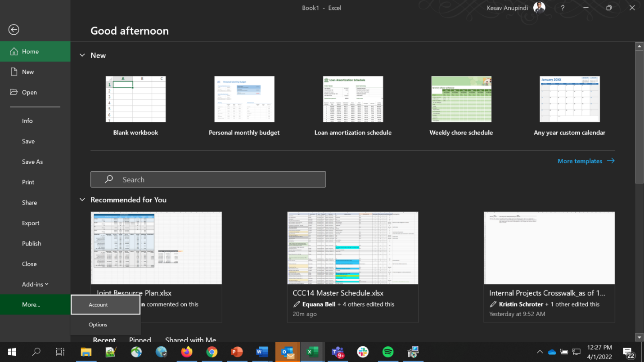Create a Blank workbook
This screenshot has height=362, width=644.
[x=135, y=106]
